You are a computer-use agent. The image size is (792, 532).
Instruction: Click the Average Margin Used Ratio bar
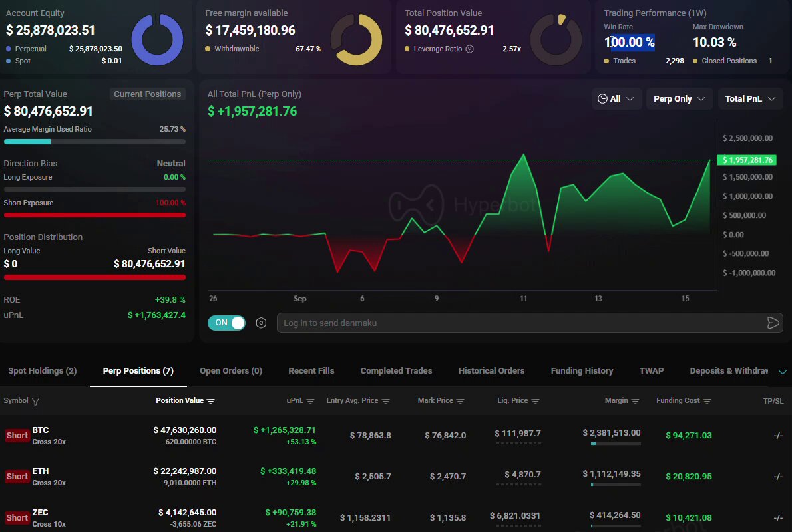click(95, 142)
